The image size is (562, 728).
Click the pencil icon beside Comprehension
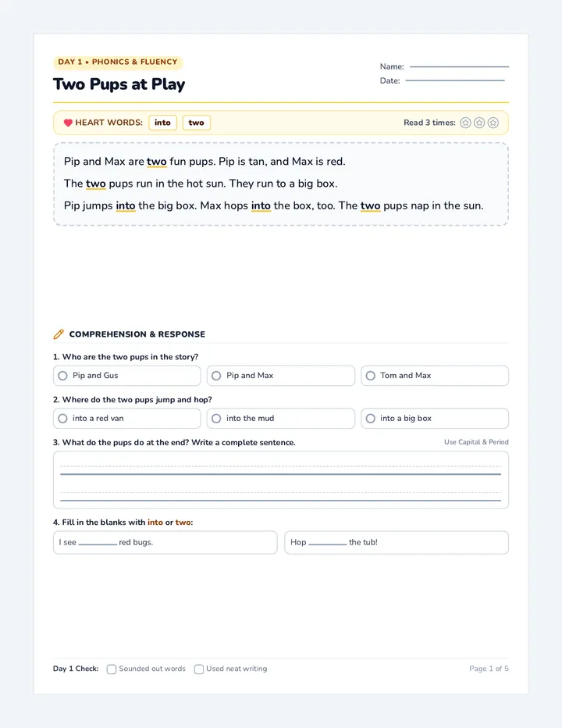[x=59, y=334]
